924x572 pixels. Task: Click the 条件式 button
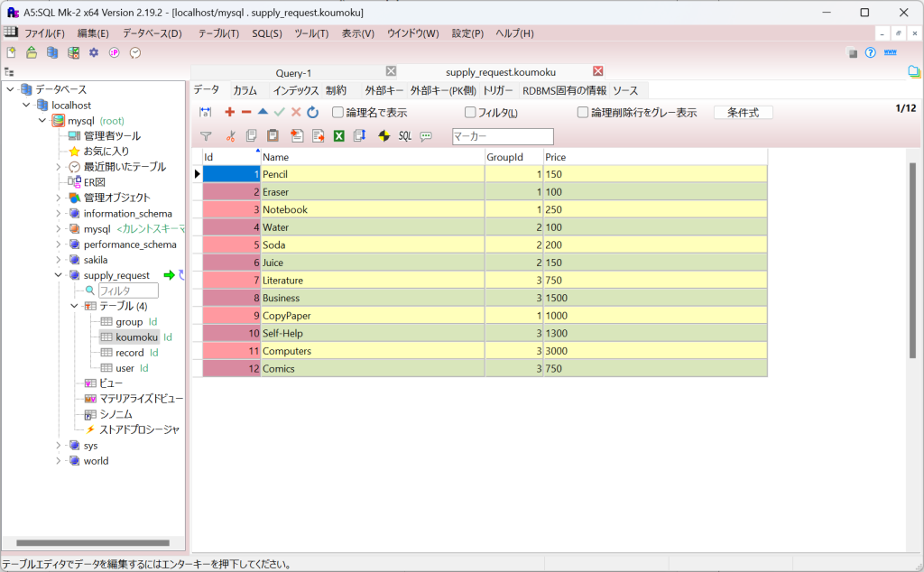tap(743, 113)
